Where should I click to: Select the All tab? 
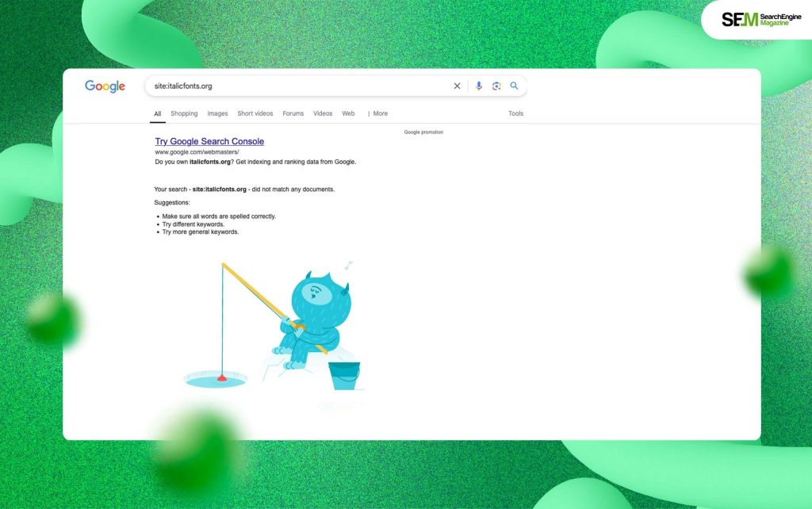click(158, 114)
